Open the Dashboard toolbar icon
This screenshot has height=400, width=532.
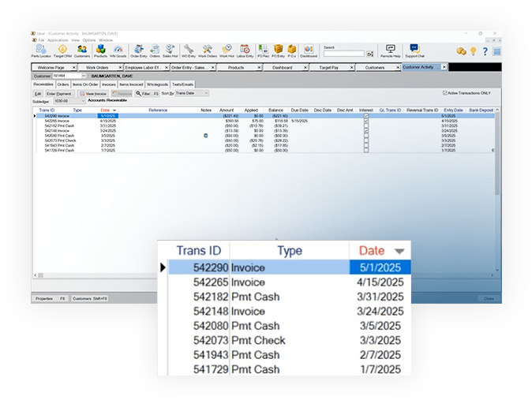point(309,50)
